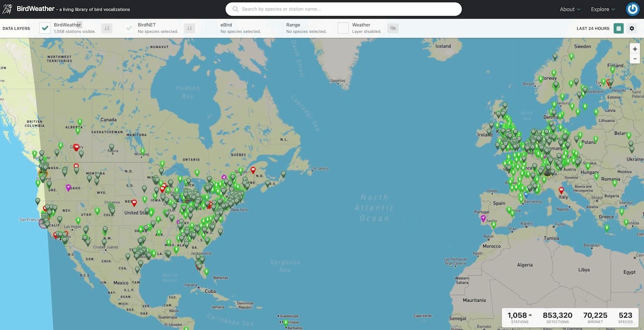This screenshot has width=644, height=330.
Task: Enable the eBird layer checkbox
Action: pyautogui.click(x=211, y=28)
